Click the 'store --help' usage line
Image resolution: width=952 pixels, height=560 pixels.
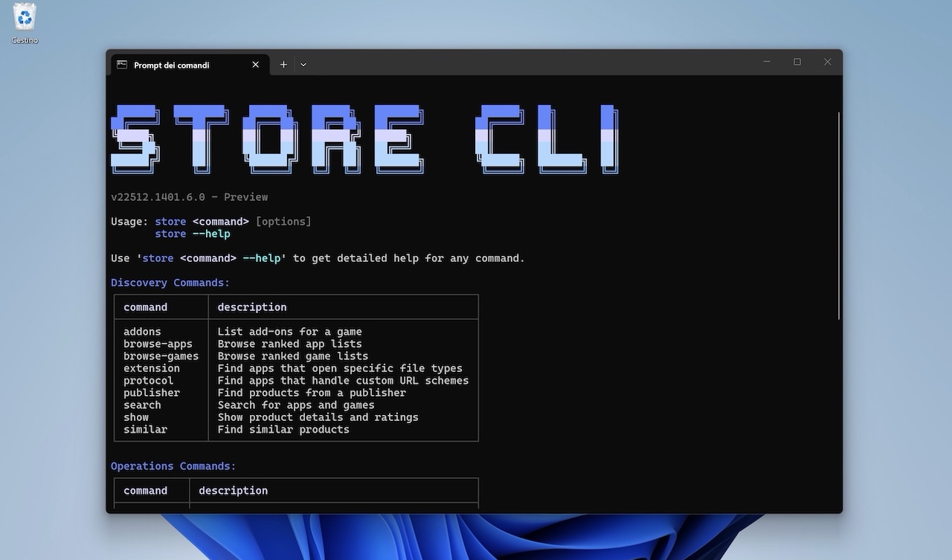coord(193,234)
